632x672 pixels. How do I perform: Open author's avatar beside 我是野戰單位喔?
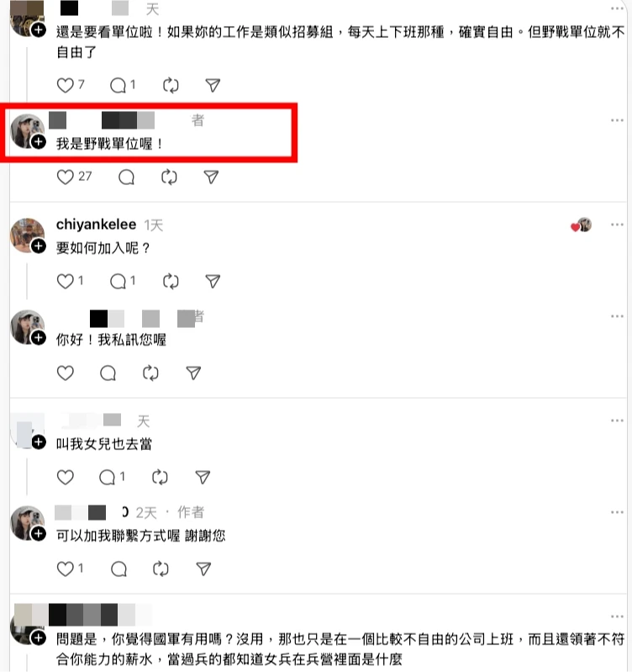pyautogui.click(x=27, y=130)
